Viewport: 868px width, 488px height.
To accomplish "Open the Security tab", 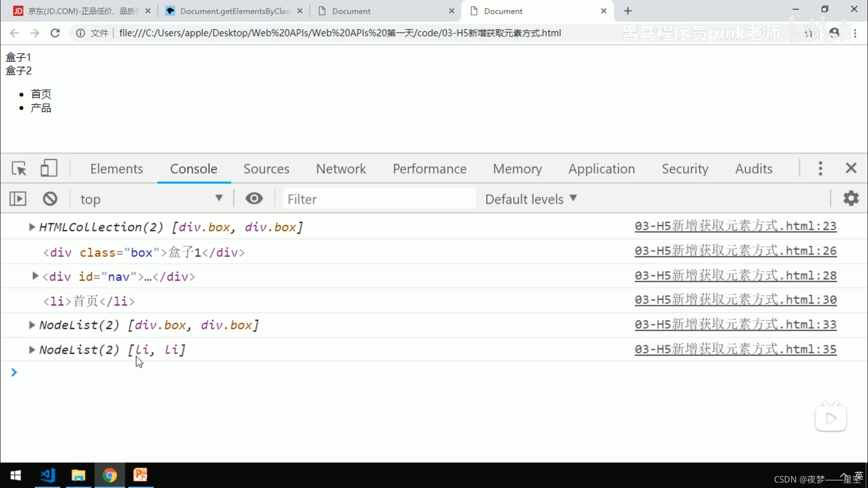I will click(685, 169).
